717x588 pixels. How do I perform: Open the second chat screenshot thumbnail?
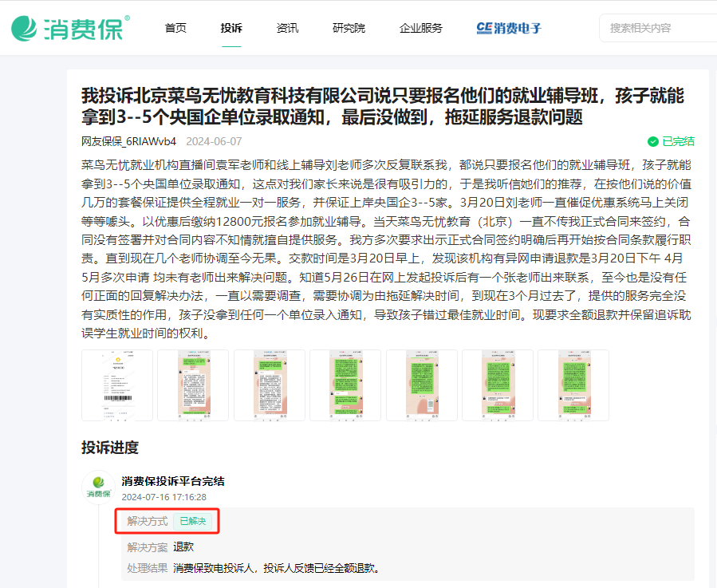click(x=193, y=385)
